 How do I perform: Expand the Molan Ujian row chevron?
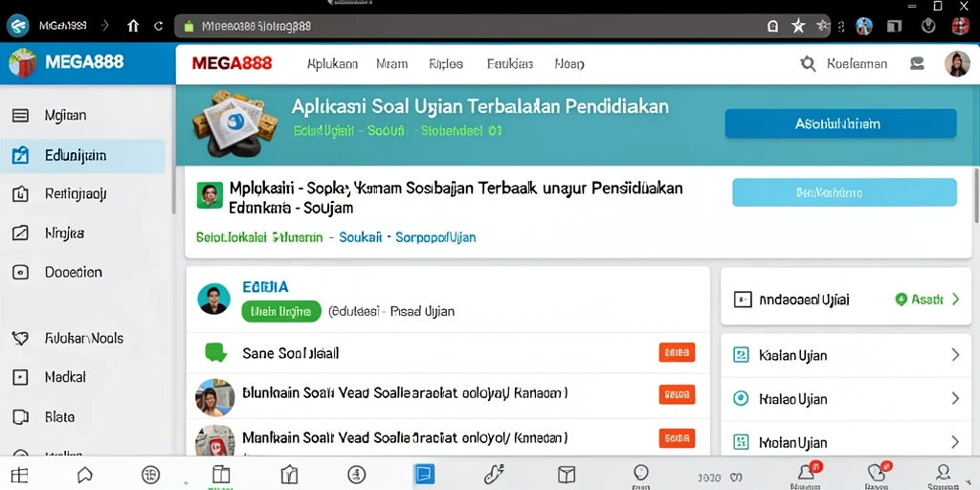pos(955,442)
